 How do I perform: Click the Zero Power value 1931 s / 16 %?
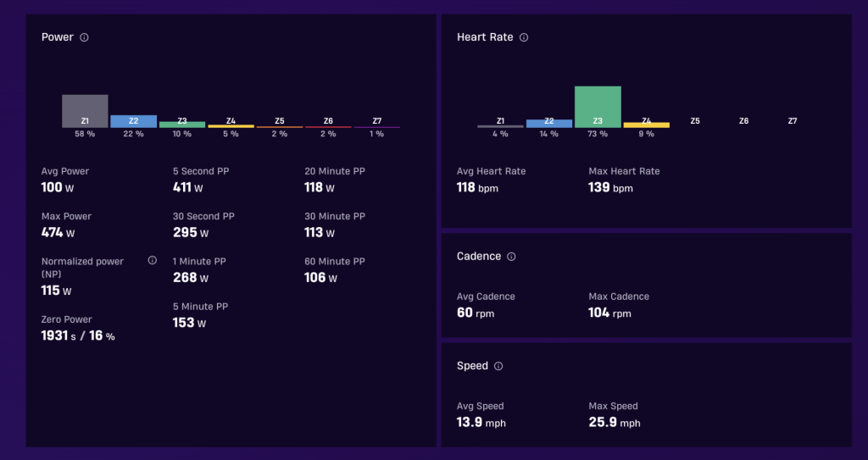click(78, 335)
